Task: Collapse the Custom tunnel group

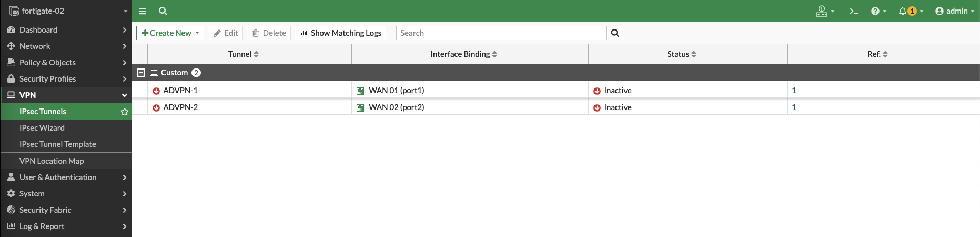Action: pyautogui.click(x=141, y=73)
